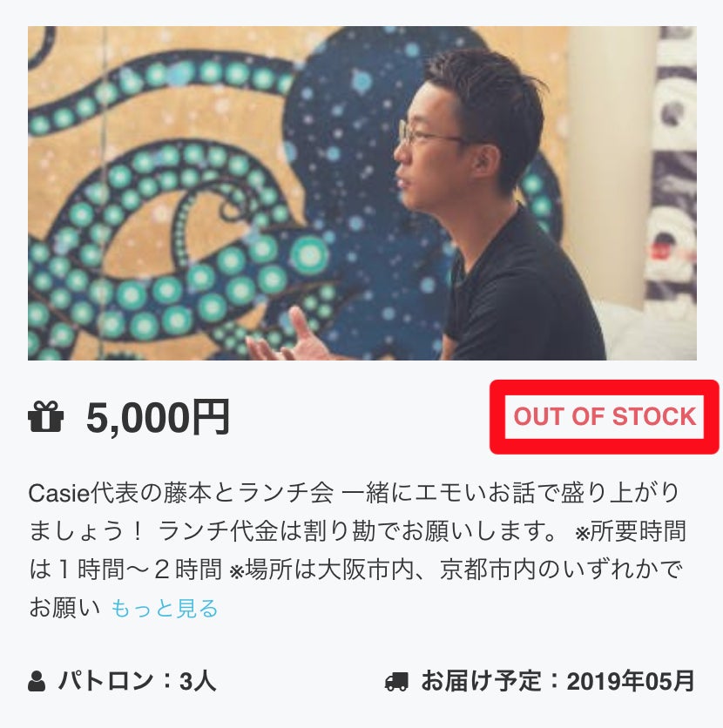Image resolution: width=723 pixels, height=728 pixels.
Task: Click the delivery truck icon
Action: point(396,682)
